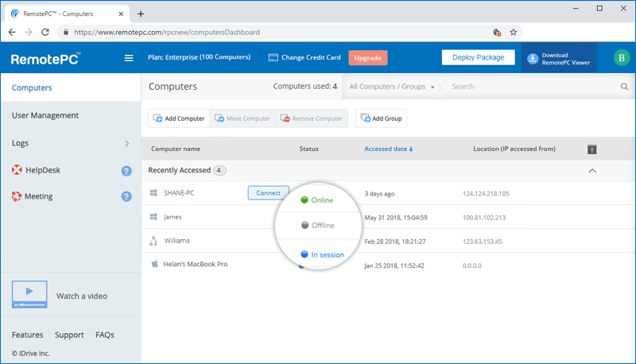Image resolution: width=636 pixels, height=364 pixels.
Task: Click the Computer name column header
Action: pyautogui.click(x=176, y=149)
